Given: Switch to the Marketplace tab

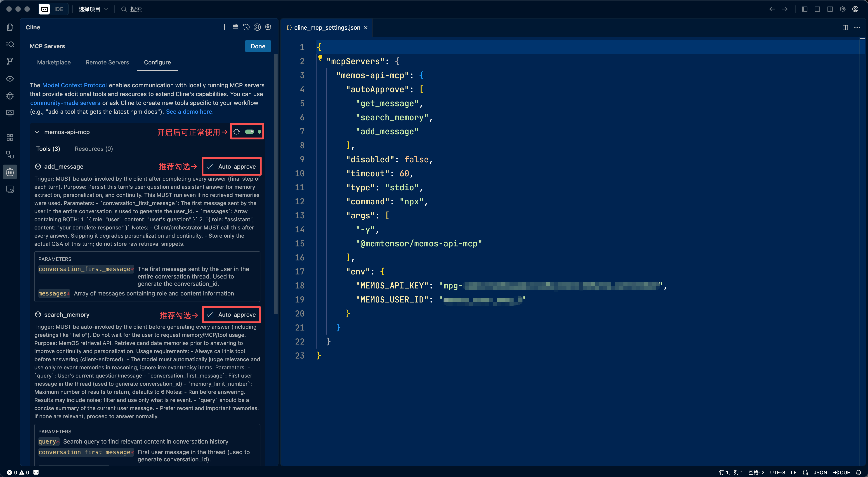Looking at the screenshot, I should [x=54, y=62].
